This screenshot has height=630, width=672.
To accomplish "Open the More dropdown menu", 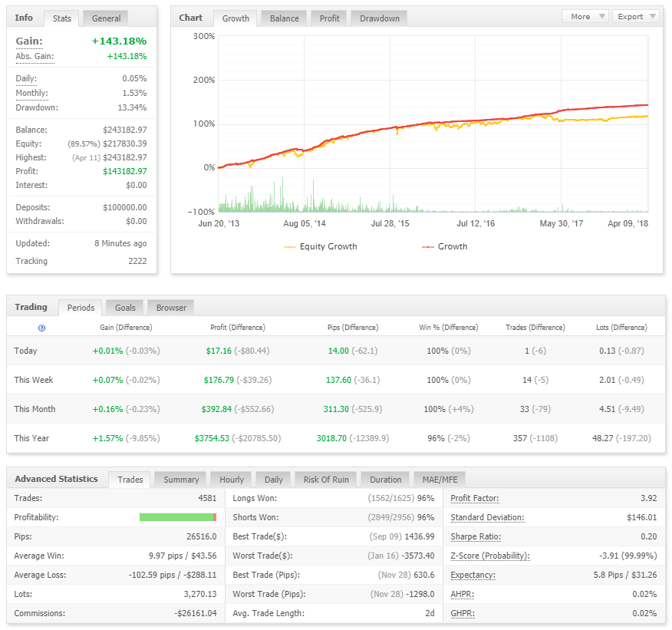I will (x=585, y=17).
